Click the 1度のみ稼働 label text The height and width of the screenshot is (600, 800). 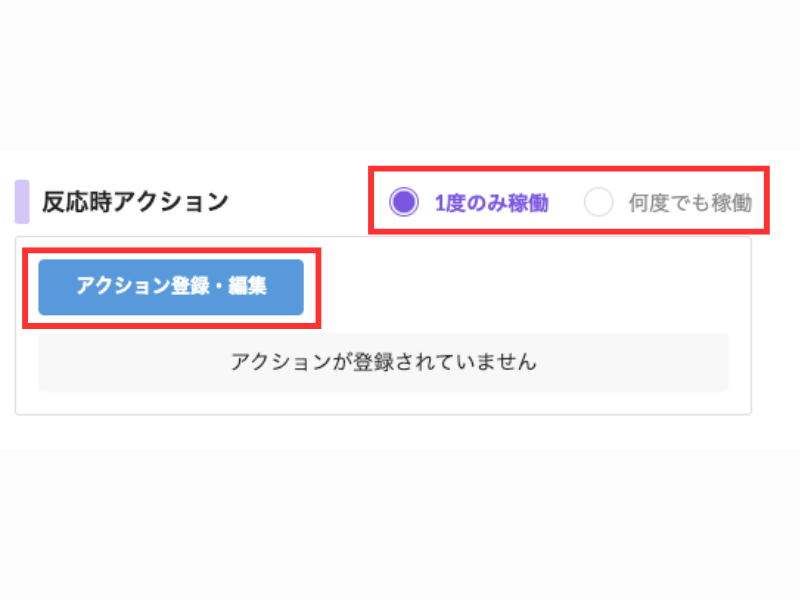click(491, 203)
